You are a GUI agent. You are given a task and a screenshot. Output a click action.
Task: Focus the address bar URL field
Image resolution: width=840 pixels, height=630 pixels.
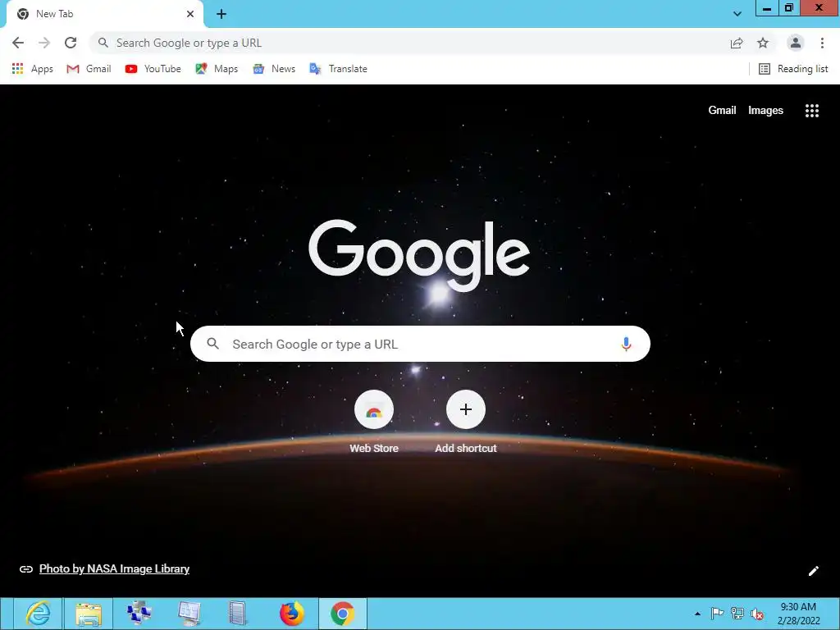(413, 43)
